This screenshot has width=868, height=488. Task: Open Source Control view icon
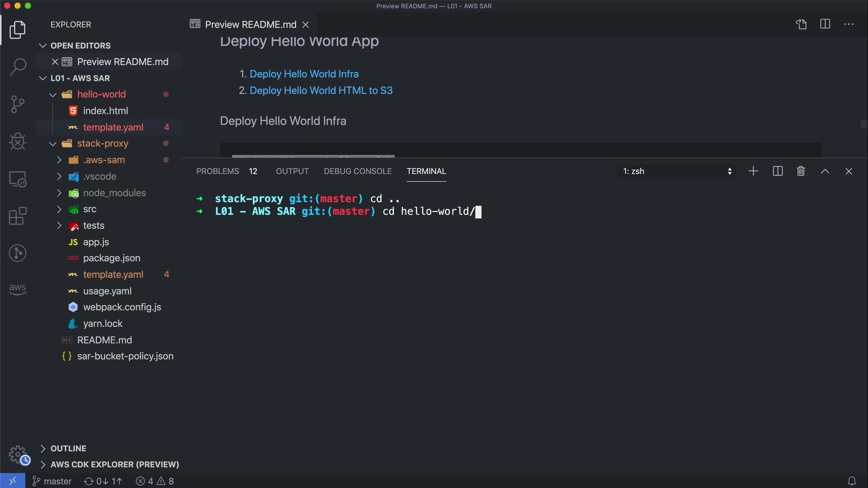(18, 104)
